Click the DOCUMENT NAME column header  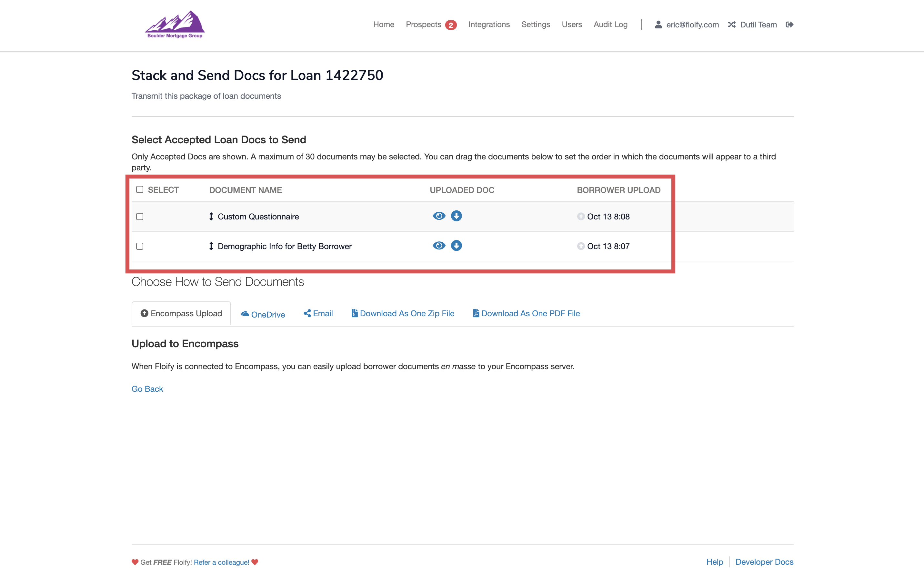coord(245,190)
